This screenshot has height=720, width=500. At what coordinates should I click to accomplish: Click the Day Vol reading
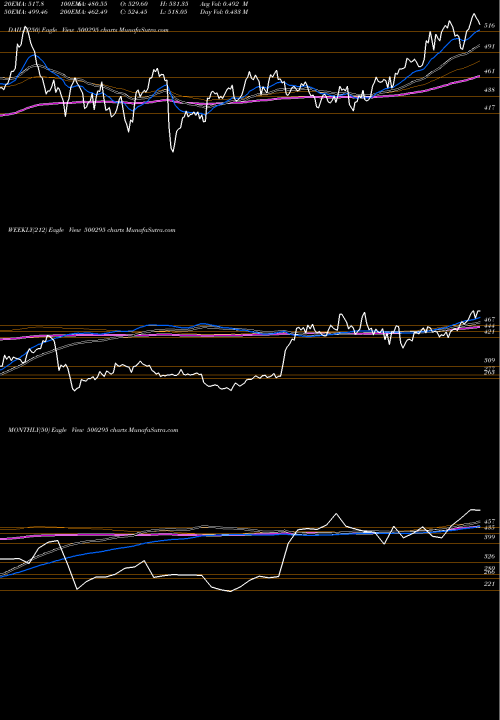pos(224,12)
